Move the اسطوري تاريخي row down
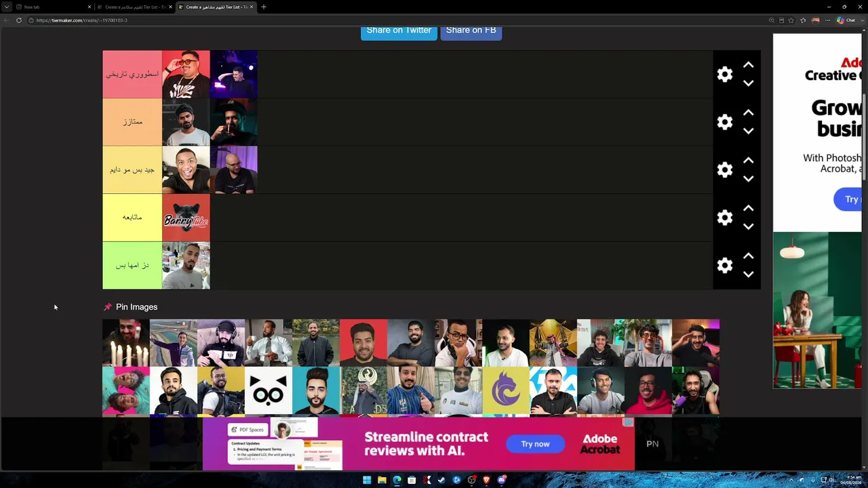Screen dimensions: 868x488 pyautogui.click(x=748, y=83)
